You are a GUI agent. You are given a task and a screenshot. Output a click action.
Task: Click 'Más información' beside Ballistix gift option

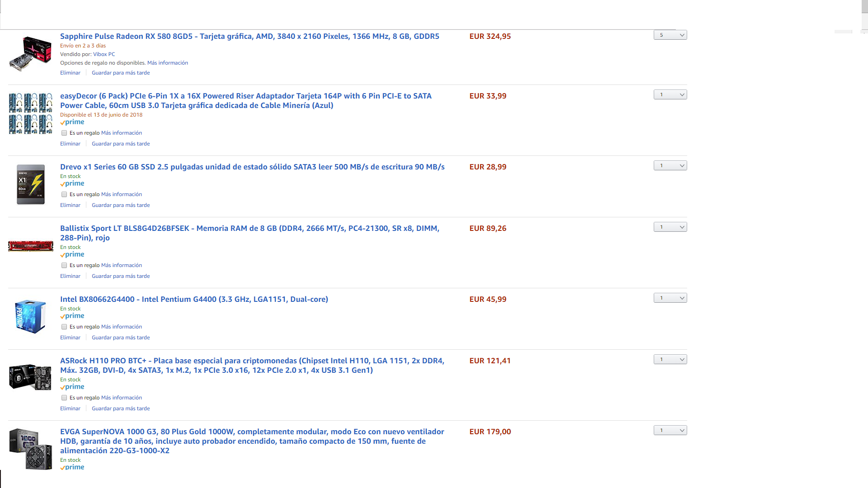(x=122, y=265)
